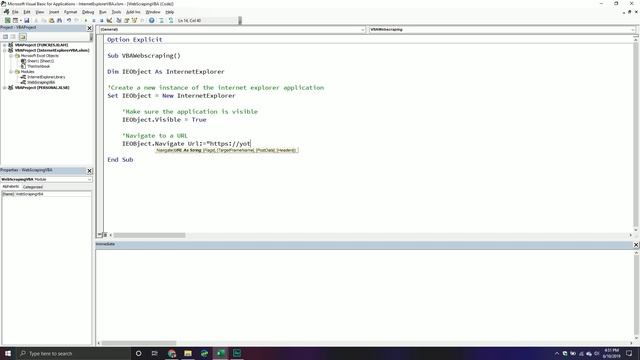Toggle Design Mode toolbar icon
Image resolution: width=640 pixels, height=360 pixels.
click(109, 20)
